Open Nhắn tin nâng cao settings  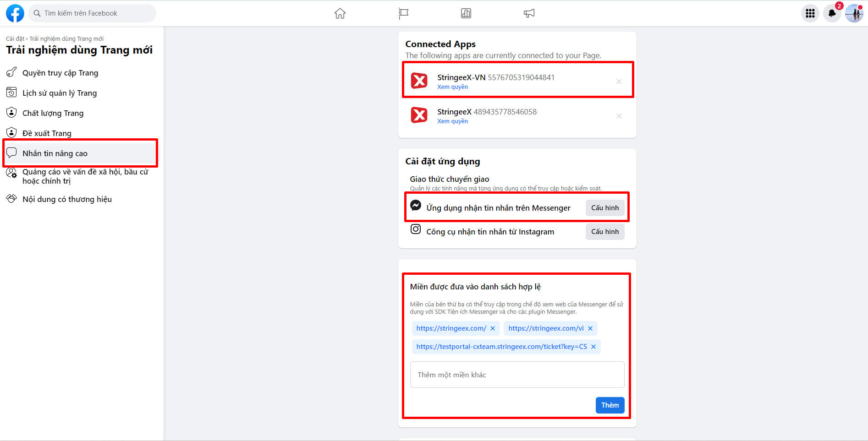pyautogui.click(x=55, y=153)
